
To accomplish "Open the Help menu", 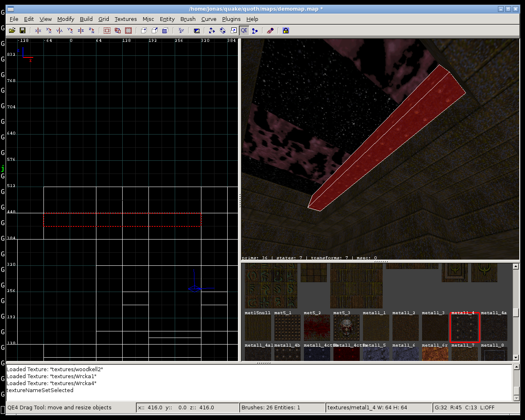I will pos(252,19).
